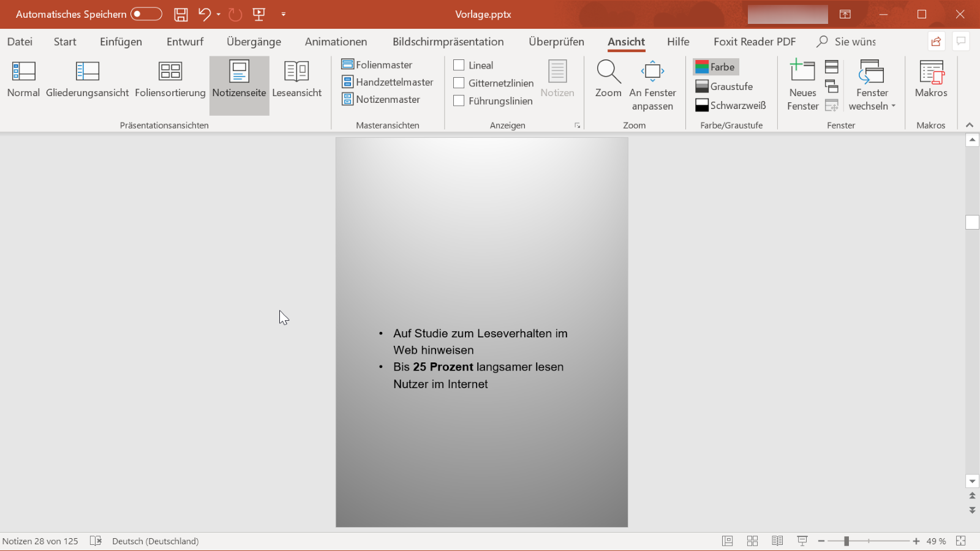The height and width of the screenshot is (551, 980).
Task: Enable Gitternetzlinien display
Action: (459, 83)
